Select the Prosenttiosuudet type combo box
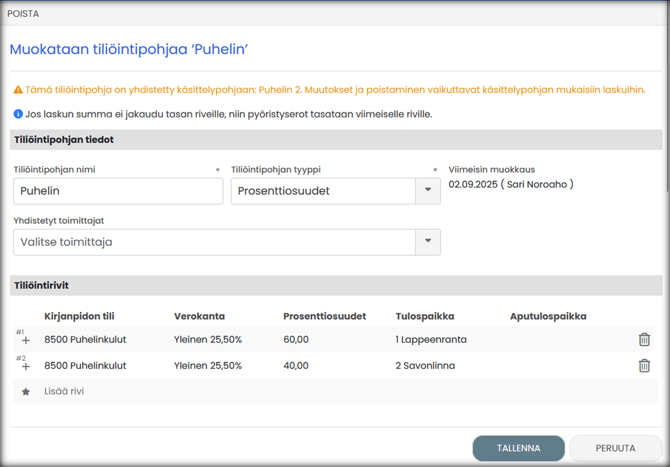Screen dimensions: 670x467 (323, 191)
